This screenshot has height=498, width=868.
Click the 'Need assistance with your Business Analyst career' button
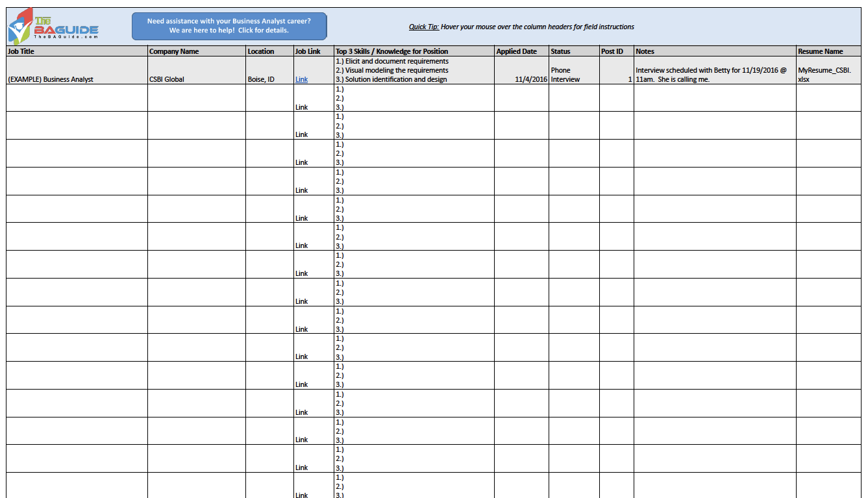pyautogui.click(x=229, y=26)
